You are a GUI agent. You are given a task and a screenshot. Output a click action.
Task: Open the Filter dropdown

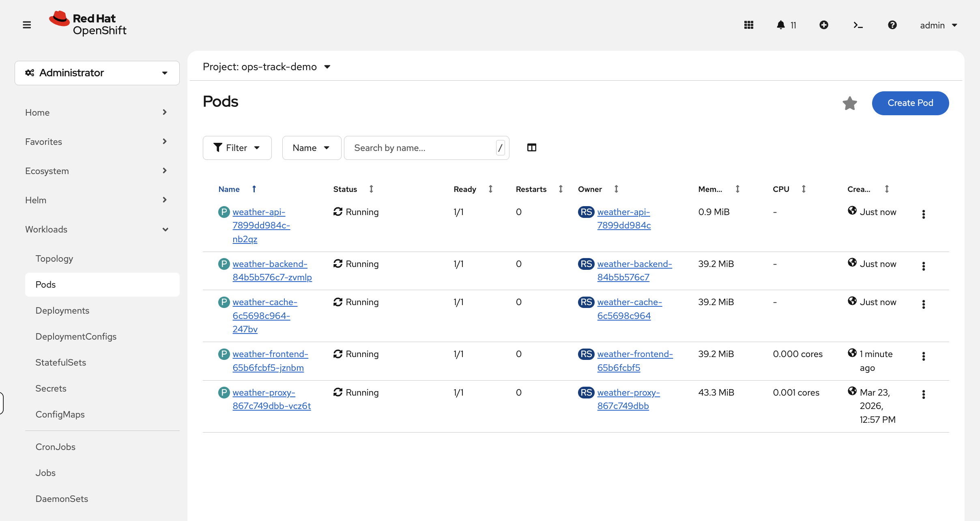coord(237,148)
